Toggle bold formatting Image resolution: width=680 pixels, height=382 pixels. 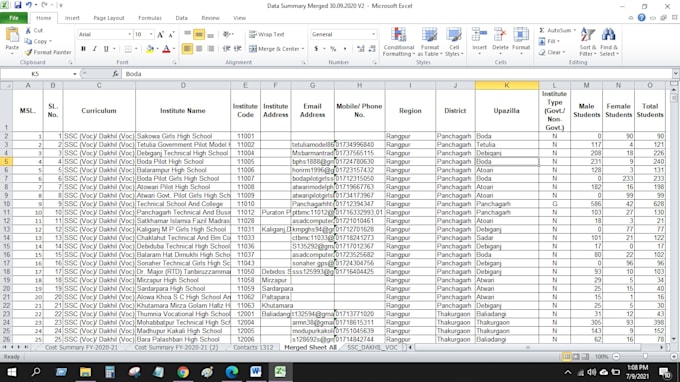click(83, 49)
